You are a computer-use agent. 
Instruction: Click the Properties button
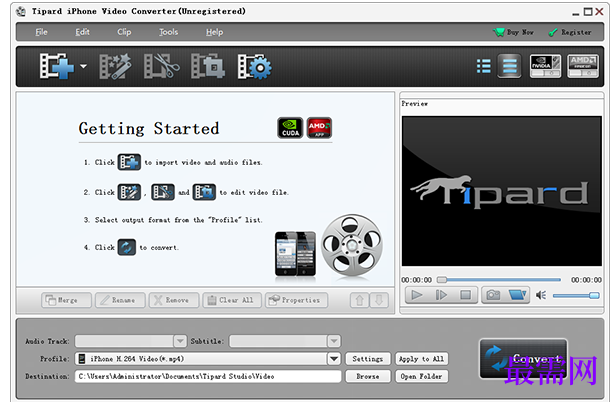pos(297,300)
